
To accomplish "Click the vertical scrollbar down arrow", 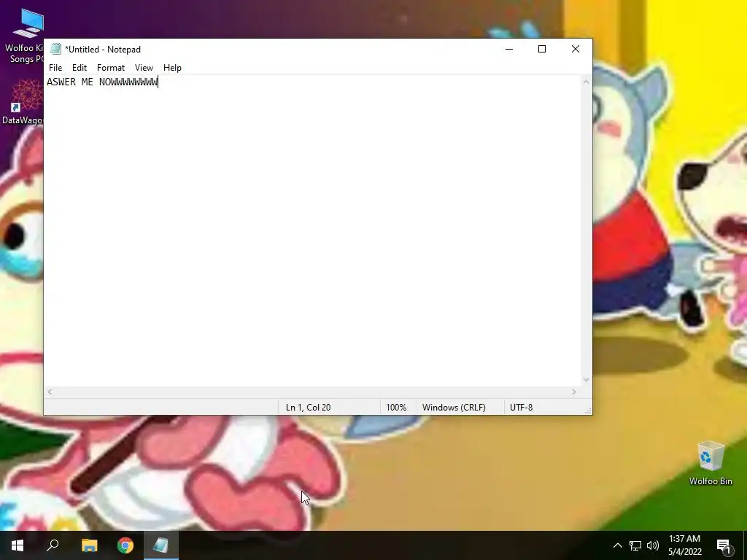I will (x=586, y=380).
